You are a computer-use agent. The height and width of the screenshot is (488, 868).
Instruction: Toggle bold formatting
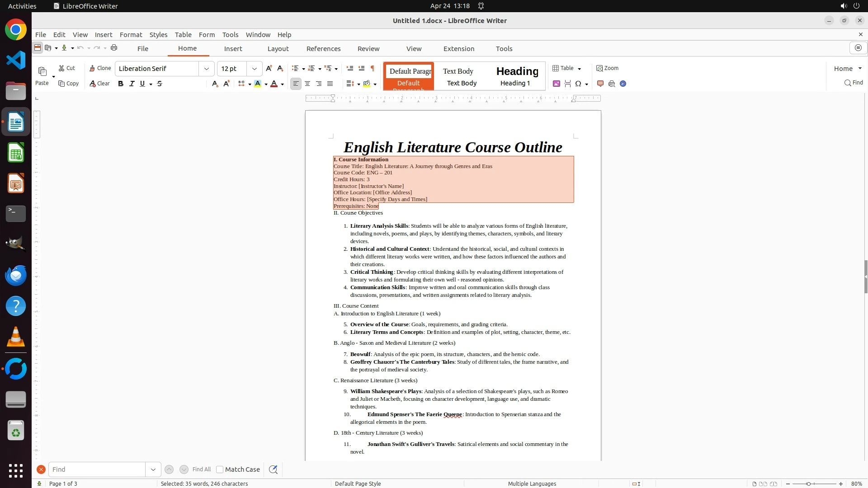(121, 84)
